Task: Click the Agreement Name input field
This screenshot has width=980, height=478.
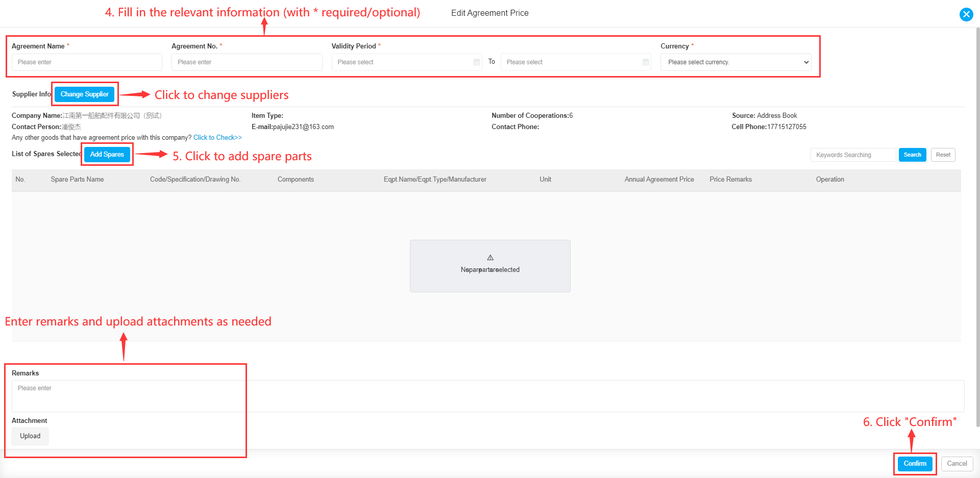Action: click(x=87, y=62)
